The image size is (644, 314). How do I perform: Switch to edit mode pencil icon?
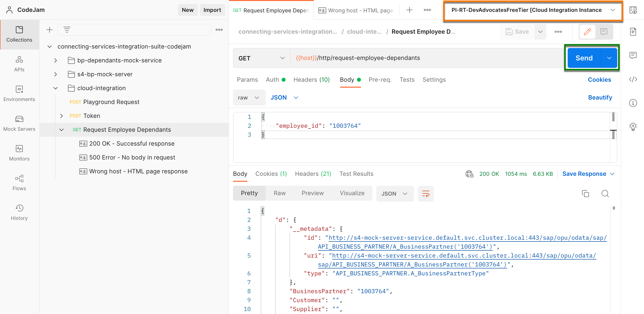pos(587,31)
